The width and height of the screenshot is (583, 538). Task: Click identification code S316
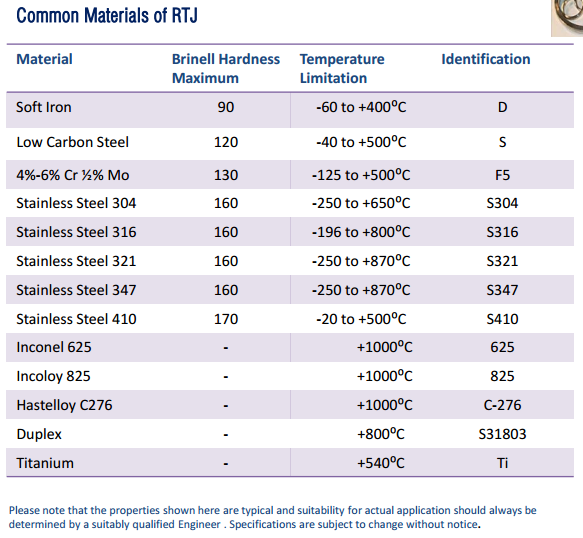click(502, 232)
